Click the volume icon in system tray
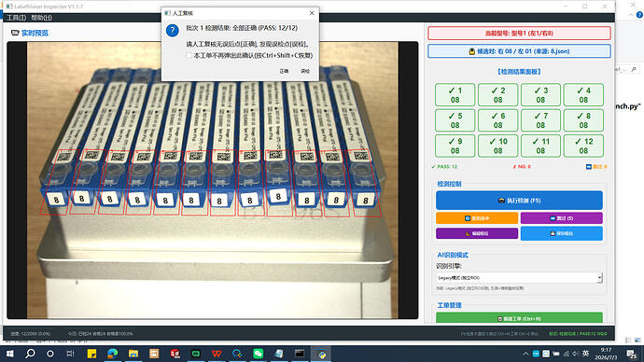 [575, 354]
